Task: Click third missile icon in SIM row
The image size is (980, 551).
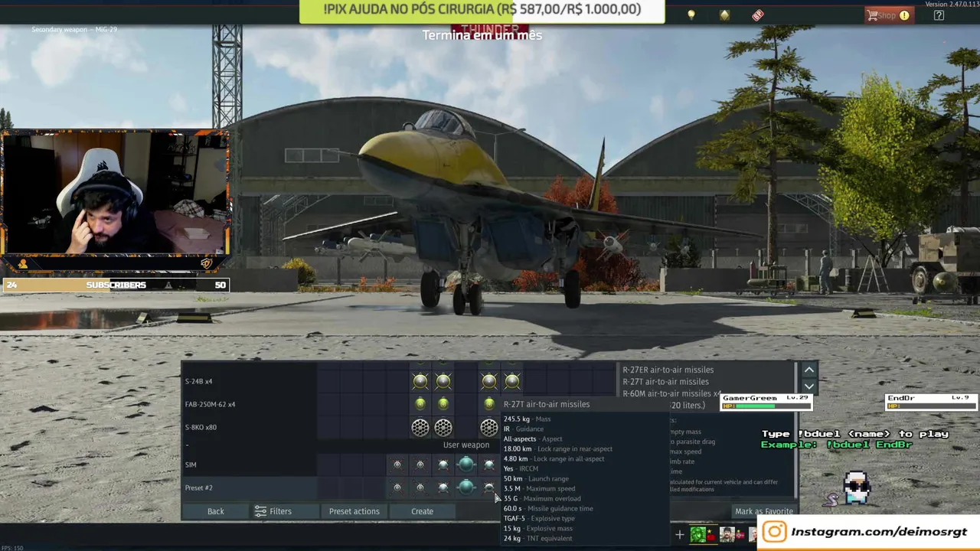Action: click(x=443, y=465)
